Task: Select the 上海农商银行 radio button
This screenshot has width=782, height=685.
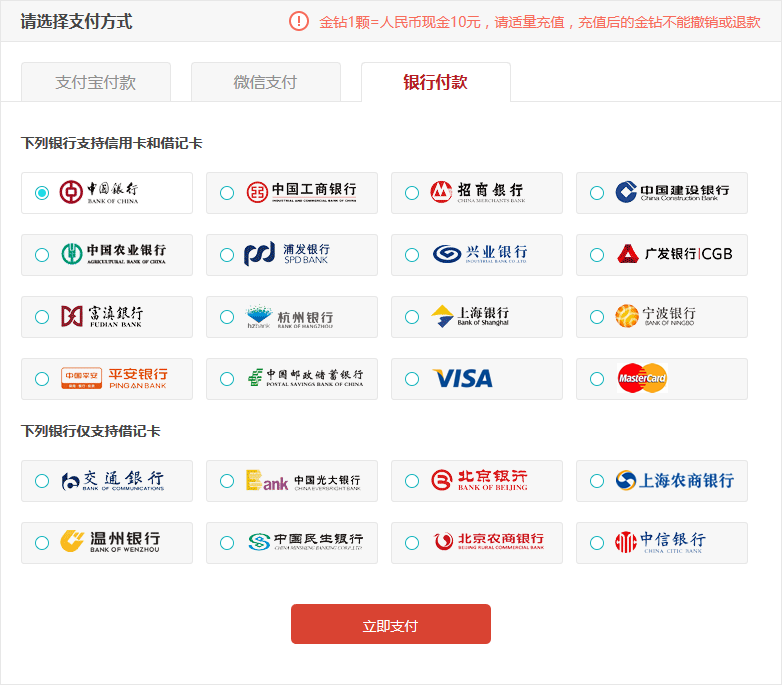Action: pos(597,481)
